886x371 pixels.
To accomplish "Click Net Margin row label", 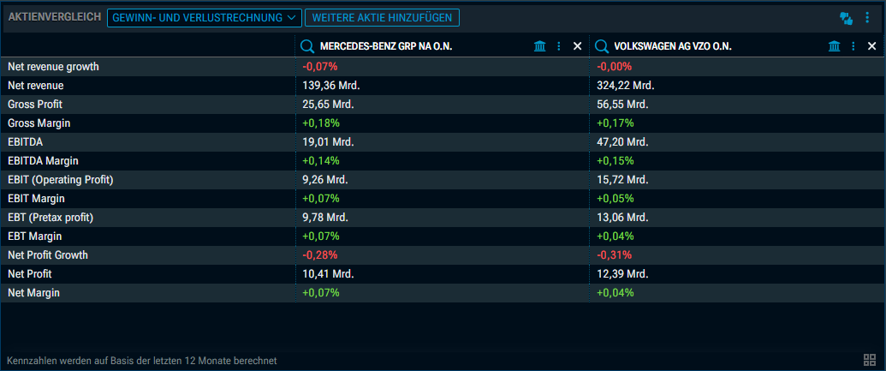I will pos(33,293).
